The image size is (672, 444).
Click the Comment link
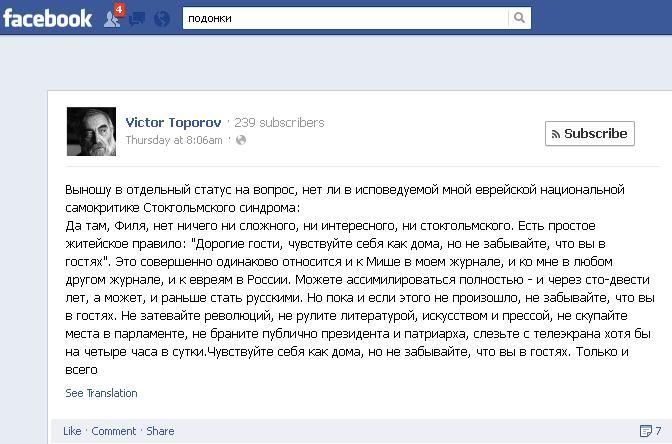[114, 431]
